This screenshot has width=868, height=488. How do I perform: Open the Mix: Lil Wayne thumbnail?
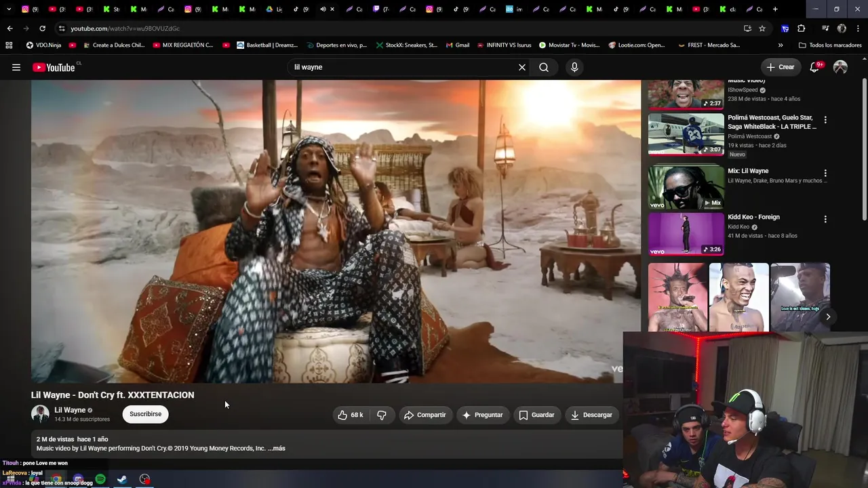(x=686, y=186)
